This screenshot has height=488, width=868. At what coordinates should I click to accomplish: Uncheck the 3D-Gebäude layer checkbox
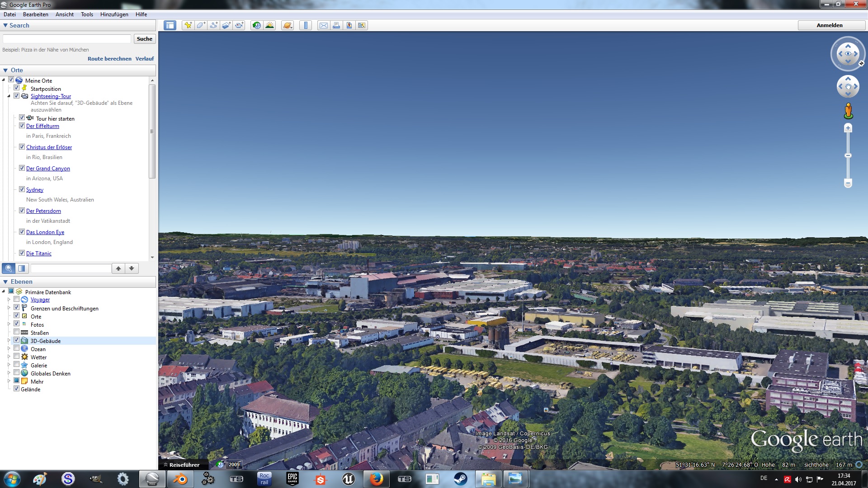point(17,340)
